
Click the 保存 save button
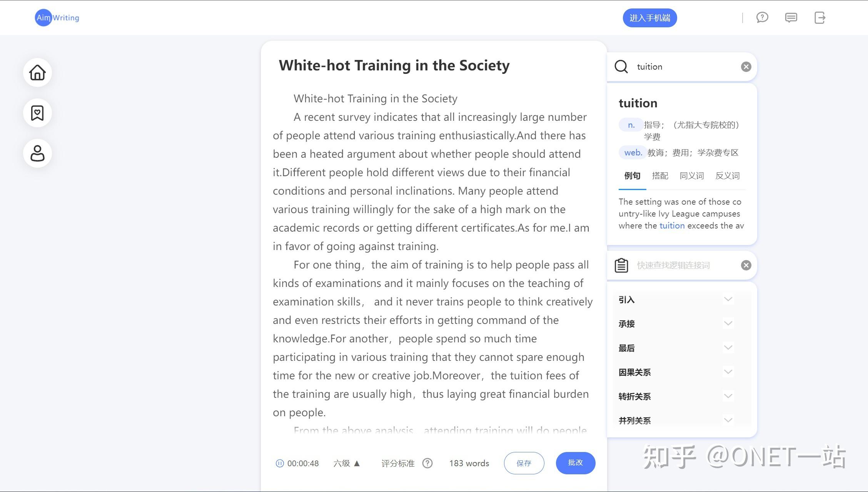click(524, 463)
